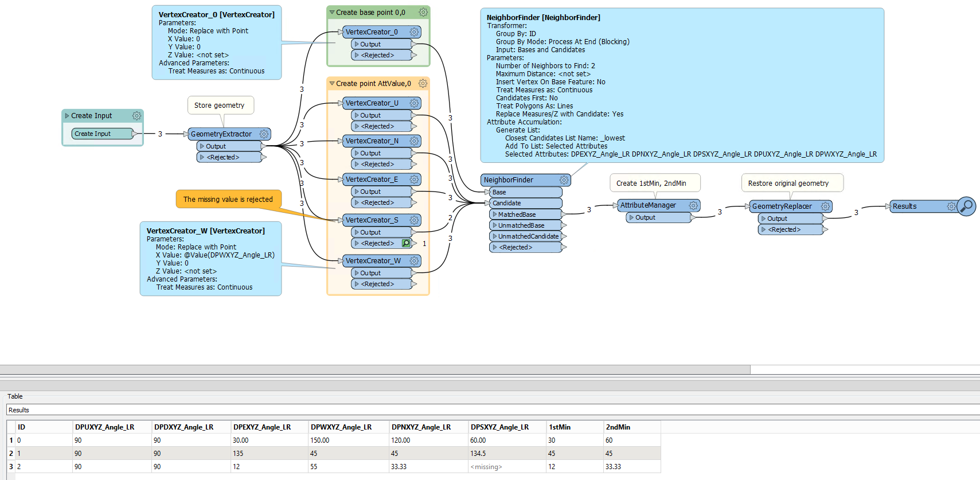Sort by 1stMin column header
Viewport: 980px width, 480px height.
point(575,427)
